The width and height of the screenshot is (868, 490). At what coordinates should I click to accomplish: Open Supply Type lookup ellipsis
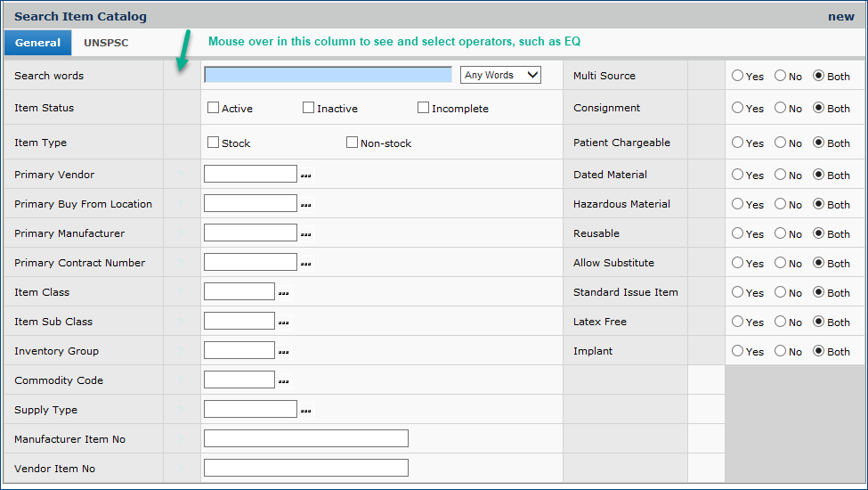pyautogui.click(x=305, y=411)
